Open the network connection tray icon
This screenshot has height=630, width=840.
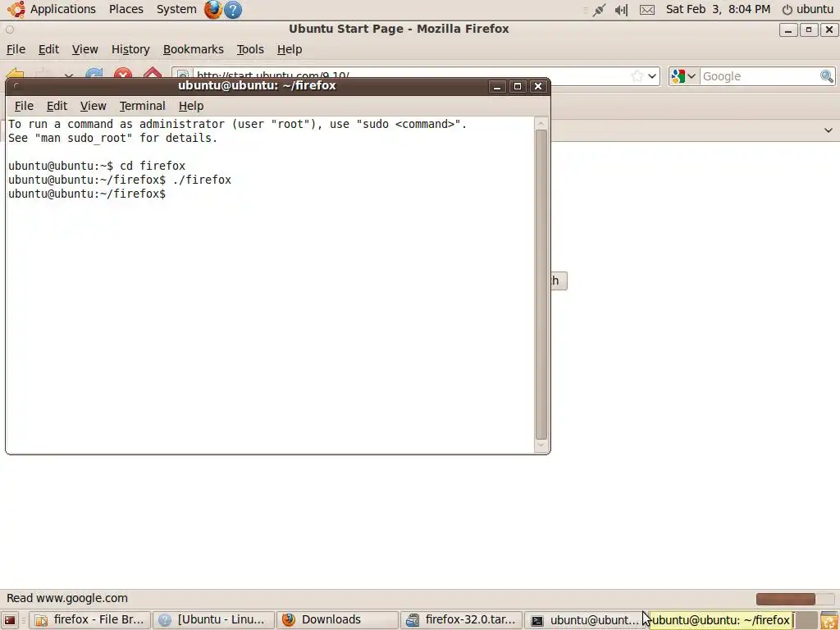(x=598, y=10)
